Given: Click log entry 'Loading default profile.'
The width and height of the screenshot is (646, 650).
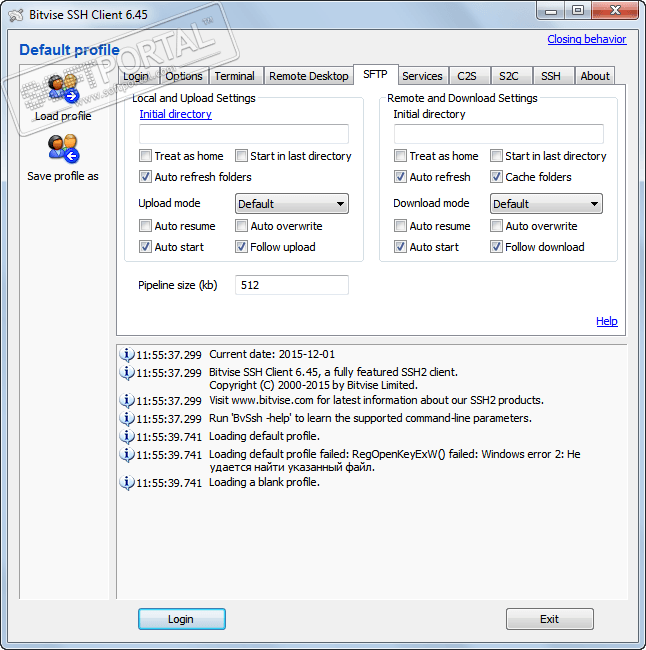Looking at the screenshot, I should pos(264,437).
